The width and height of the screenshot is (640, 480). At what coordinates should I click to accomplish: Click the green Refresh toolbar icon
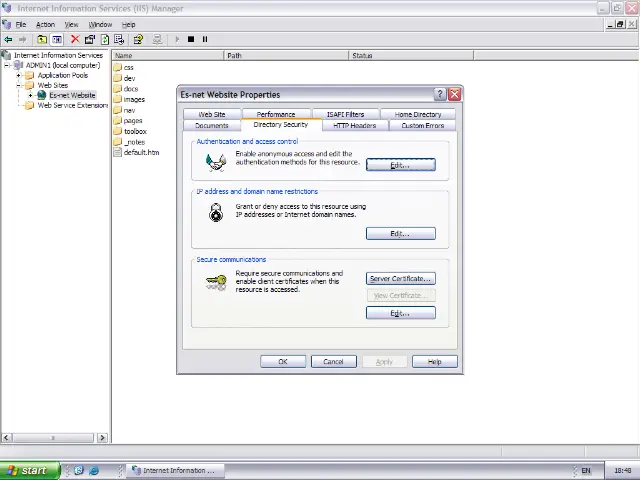tap(105, 39)
